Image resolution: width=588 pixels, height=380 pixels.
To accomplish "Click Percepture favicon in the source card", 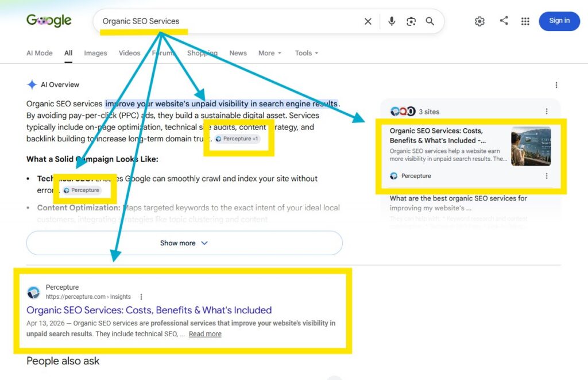I will click(394, 176).
